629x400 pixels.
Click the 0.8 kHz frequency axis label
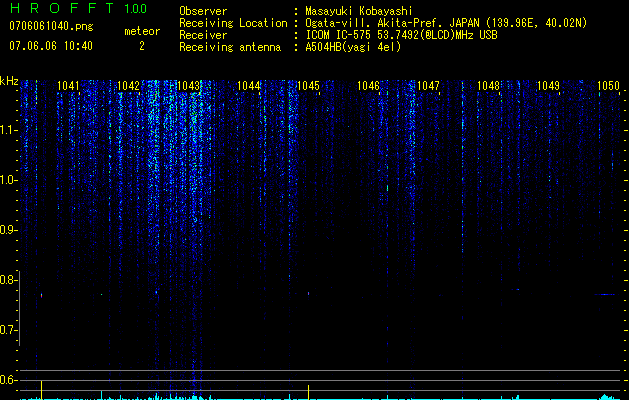point(9,280)
